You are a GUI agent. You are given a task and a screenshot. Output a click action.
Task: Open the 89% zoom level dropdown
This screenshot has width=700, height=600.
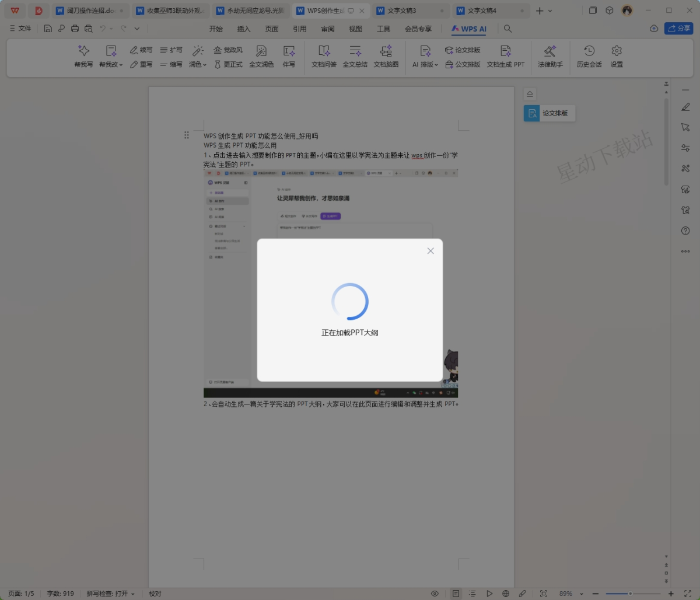(x=571, y=594)
